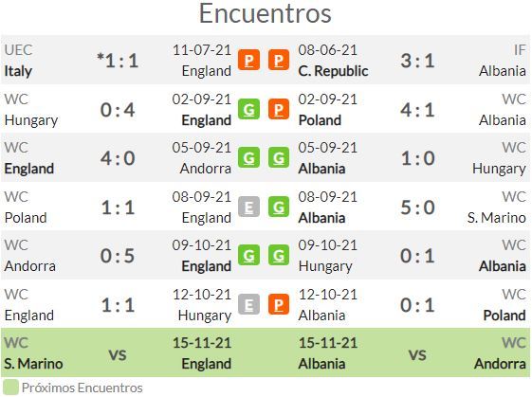
Task: Click the Próximos Encuentros green legend swatch
Action: [10, 388]
